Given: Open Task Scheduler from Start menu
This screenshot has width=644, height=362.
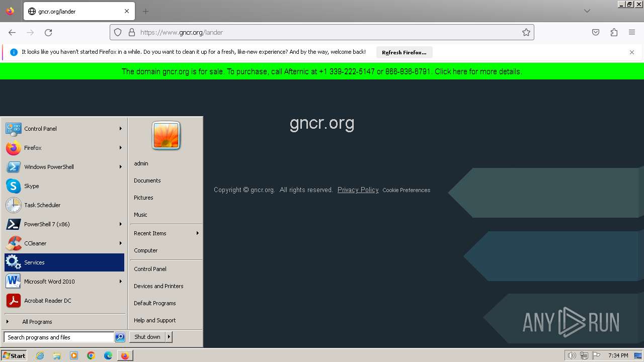Looking at the screenshot, I should (64, 205).
